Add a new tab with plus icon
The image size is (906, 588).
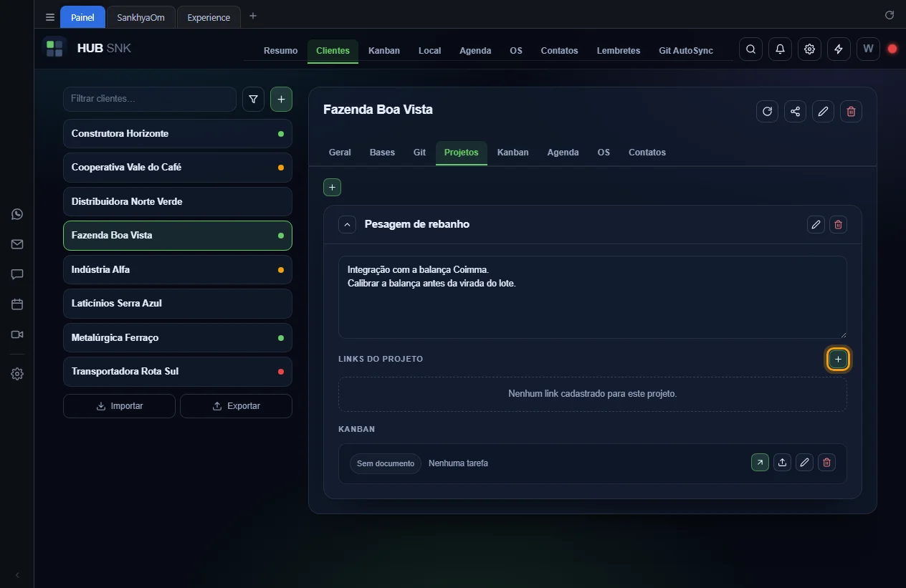point(252,16)
